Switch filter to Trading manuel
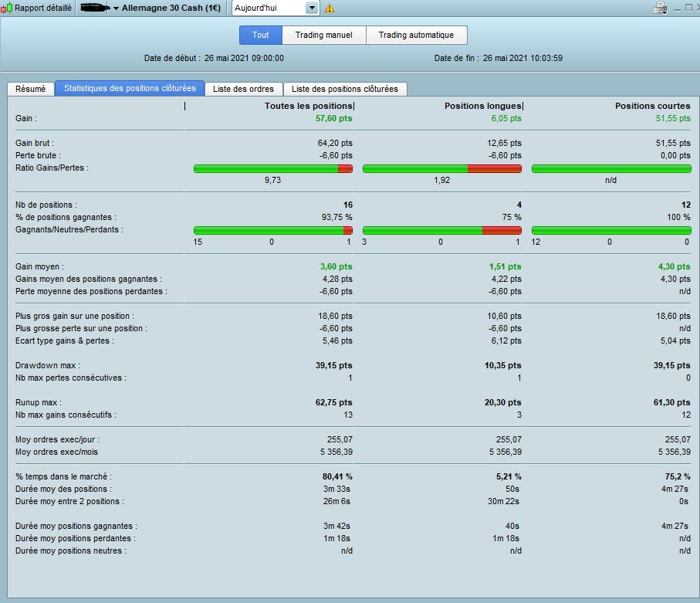The image size is (700, 603). pyautogui.click(x=323, y=35)
